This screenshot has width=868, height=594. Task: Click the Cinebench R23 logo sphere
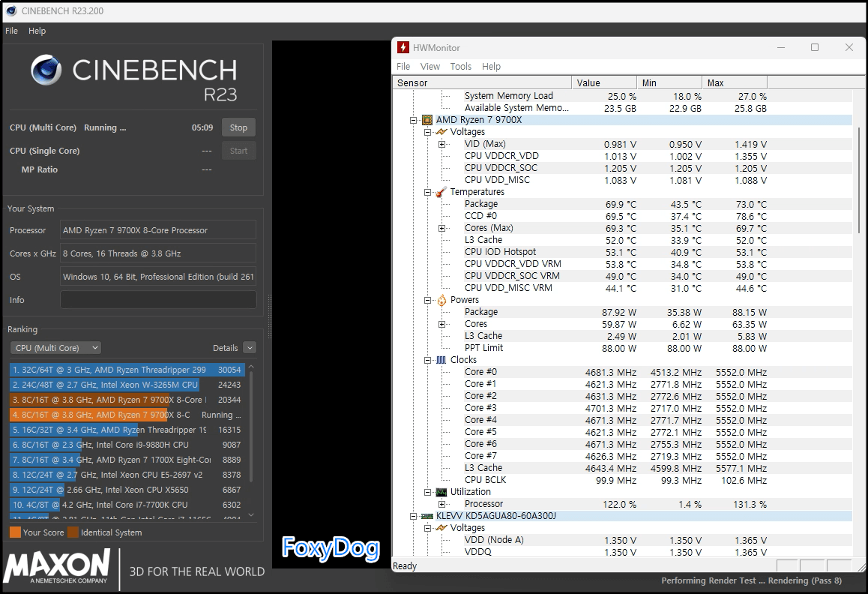pos(46,70)
